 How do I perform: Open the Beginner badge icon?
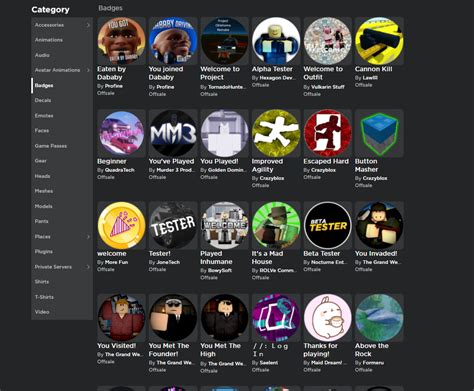[x=121, y=133]
